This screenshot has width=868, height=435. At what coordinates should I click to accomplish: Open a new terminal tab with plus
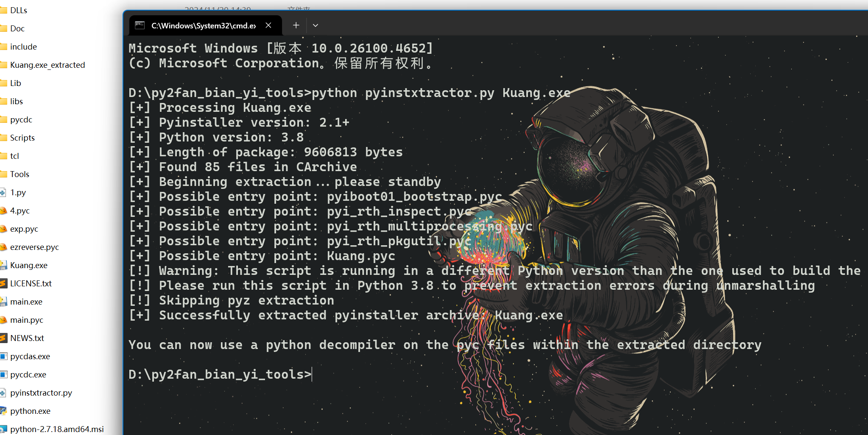coord(296,25)
